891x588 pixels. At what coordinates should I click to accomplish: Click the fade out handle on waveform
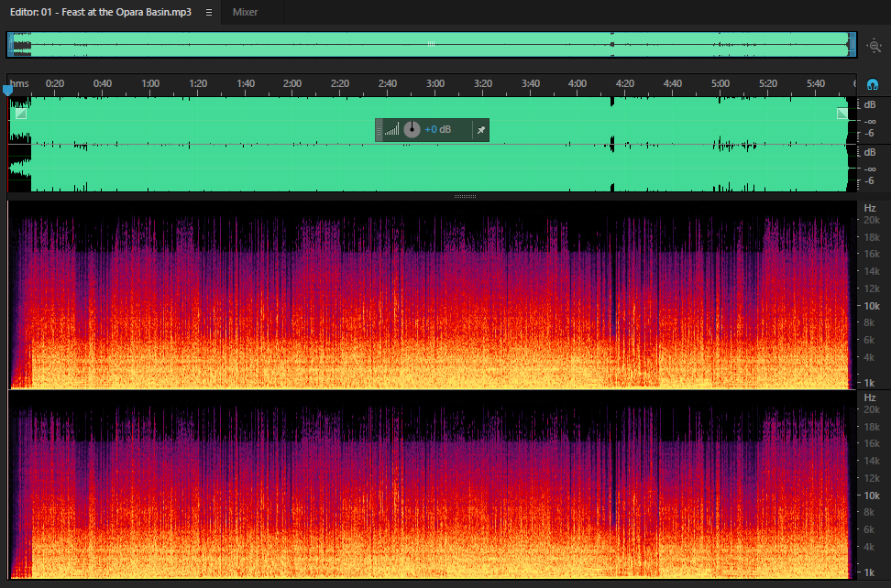[x=842, y=114]
